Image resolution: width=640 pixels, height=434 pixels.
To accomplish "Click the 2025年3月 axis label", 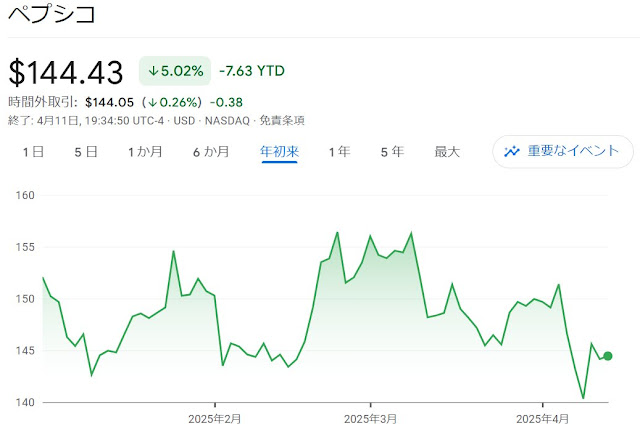I will coord(370,419).
